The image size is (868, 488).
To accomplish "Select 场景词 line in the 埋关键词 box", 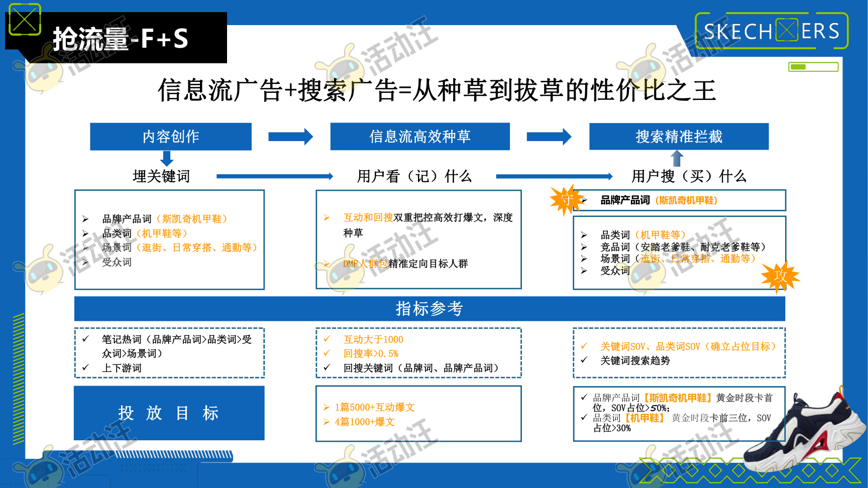I will (180, 248).
